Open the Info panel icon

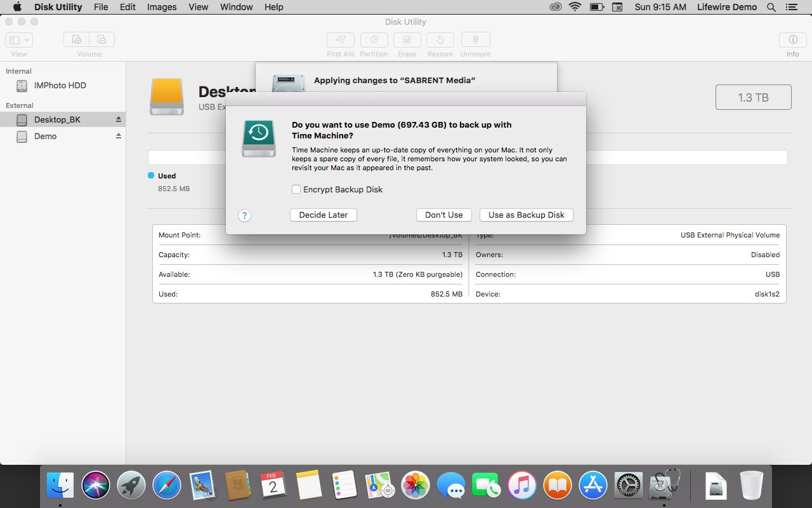[793, 39]
